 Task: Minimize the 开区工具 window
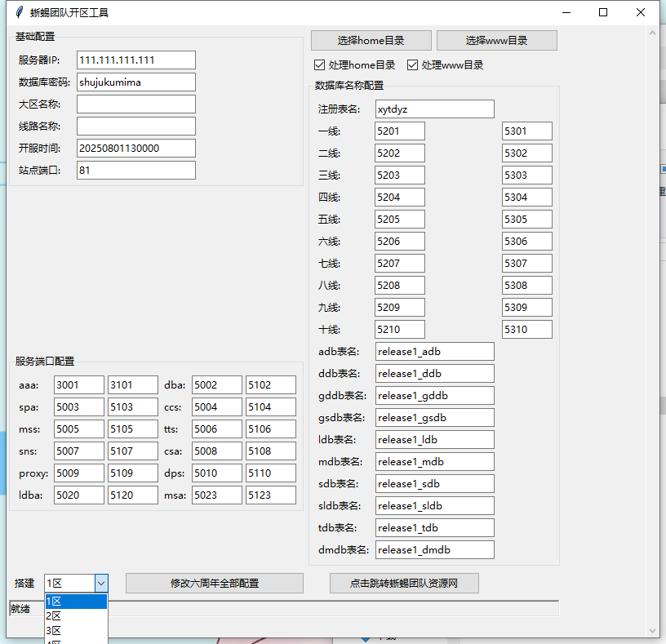coord(566,12)
